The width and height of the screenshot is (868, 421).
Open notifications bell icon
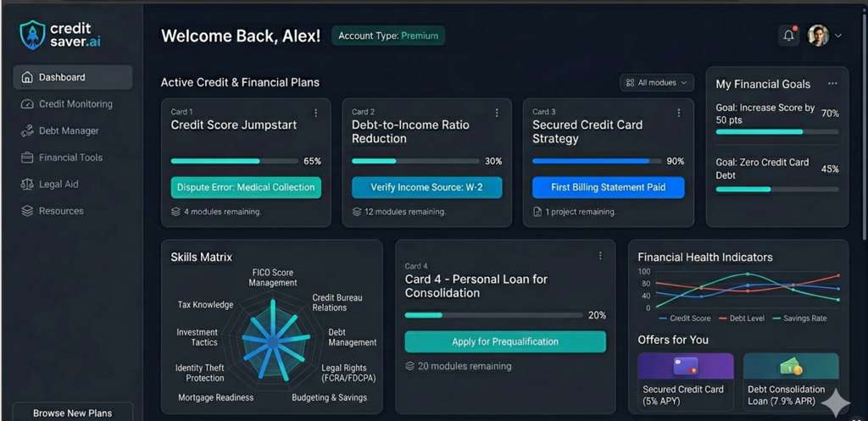coord(788,36)
